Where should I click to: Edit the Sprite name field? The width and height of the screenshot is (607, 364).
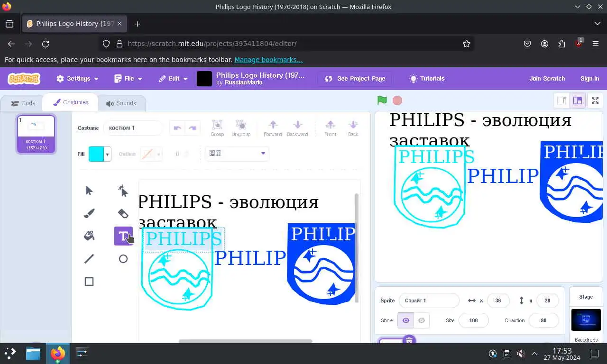[429, 300]
